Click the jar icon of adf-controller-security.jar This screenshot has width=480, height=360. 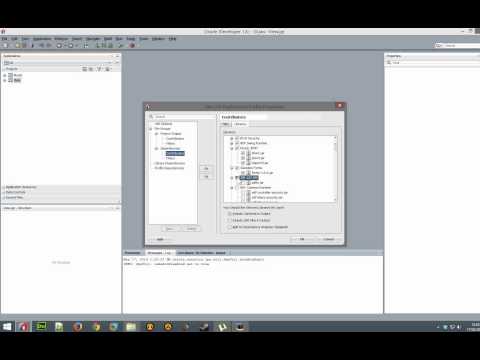click(248, 193)
